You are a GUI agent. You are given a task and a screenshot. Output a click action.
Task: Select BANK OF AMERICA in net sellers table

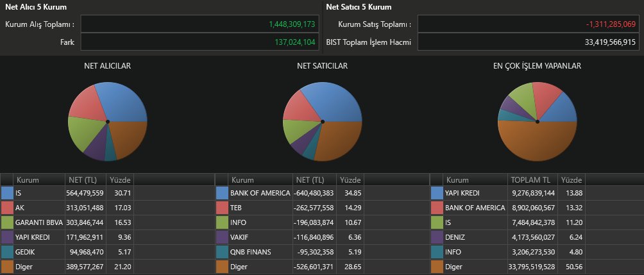coord(260,193)
